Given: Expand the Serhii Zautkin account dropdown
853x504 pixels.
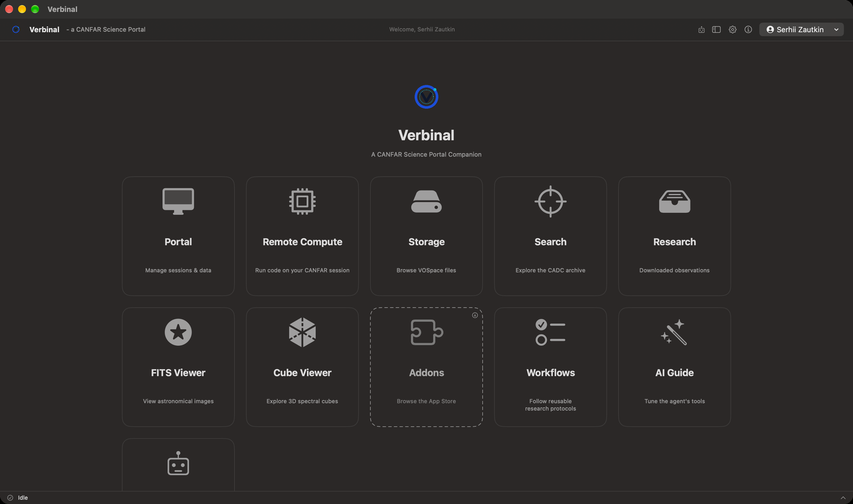Looking at the screenshot, I should click(x=801, y=30).
